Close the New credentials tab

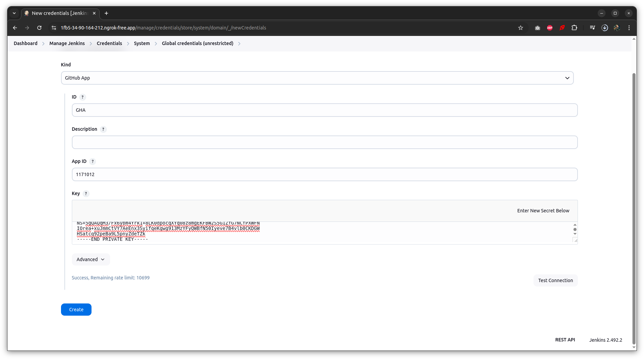[94, 13]
